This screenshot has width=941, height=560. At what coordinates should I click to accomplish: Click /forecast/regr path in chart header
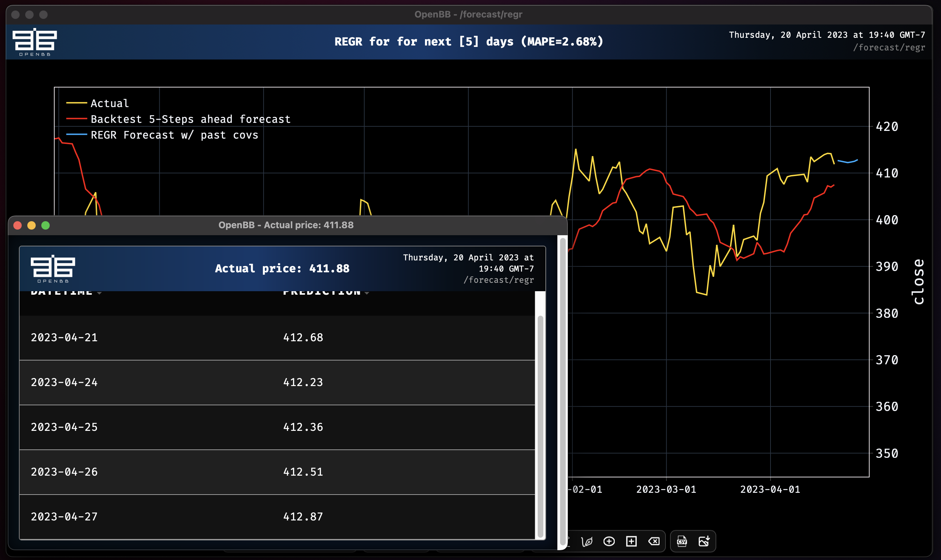pyautogui.click(x=889, y=48)
